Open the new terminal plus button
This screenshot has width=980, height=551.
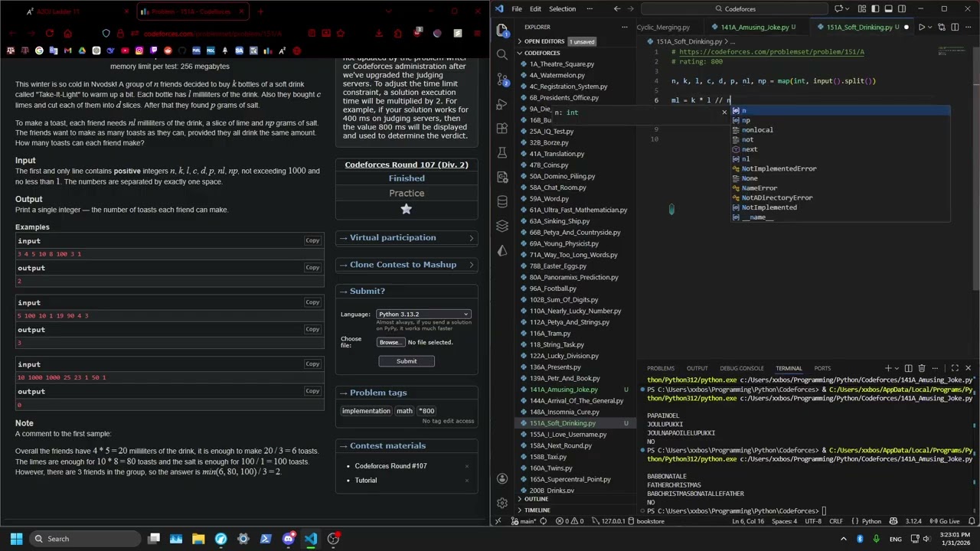[x=888, y=368]
